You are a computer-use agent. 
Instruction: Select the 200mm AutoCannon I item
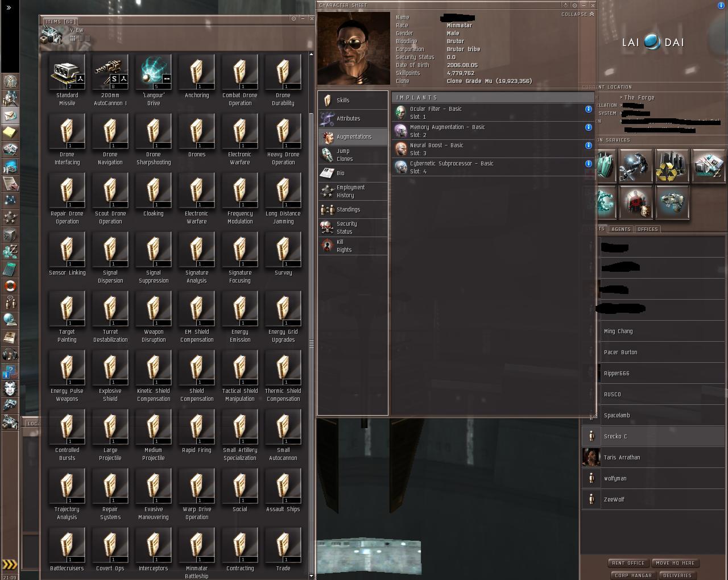[x=110, y=81]
